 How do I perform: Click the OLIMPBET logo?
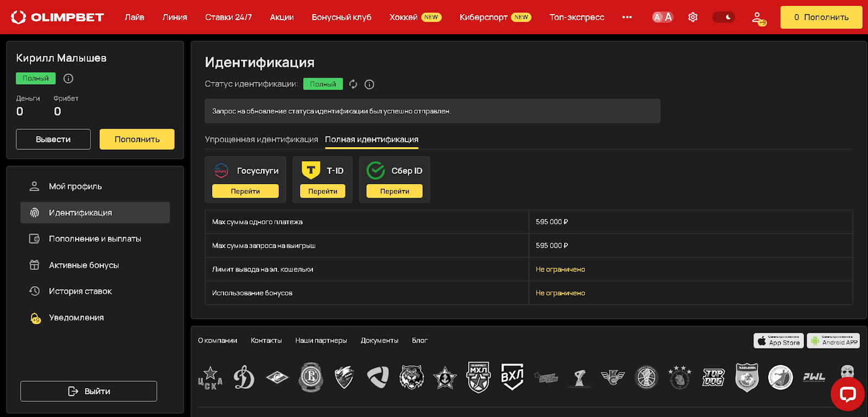58,17
